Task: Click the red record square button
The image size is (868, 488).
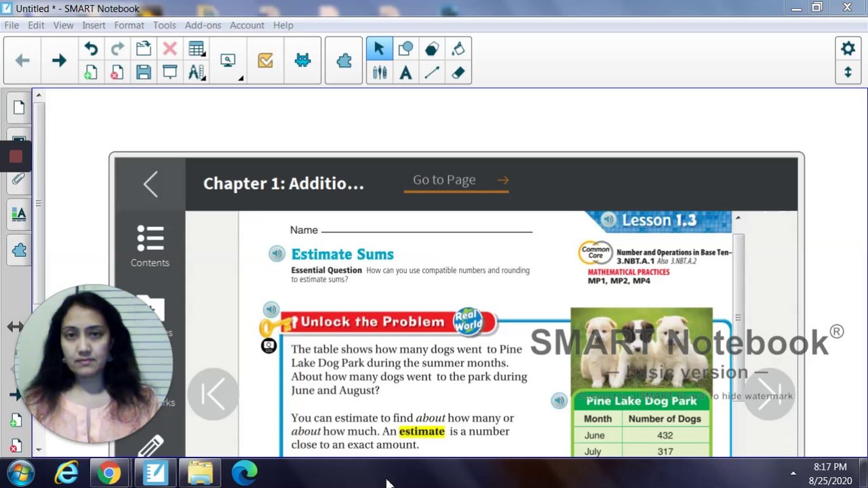Action: pos(16,157)
